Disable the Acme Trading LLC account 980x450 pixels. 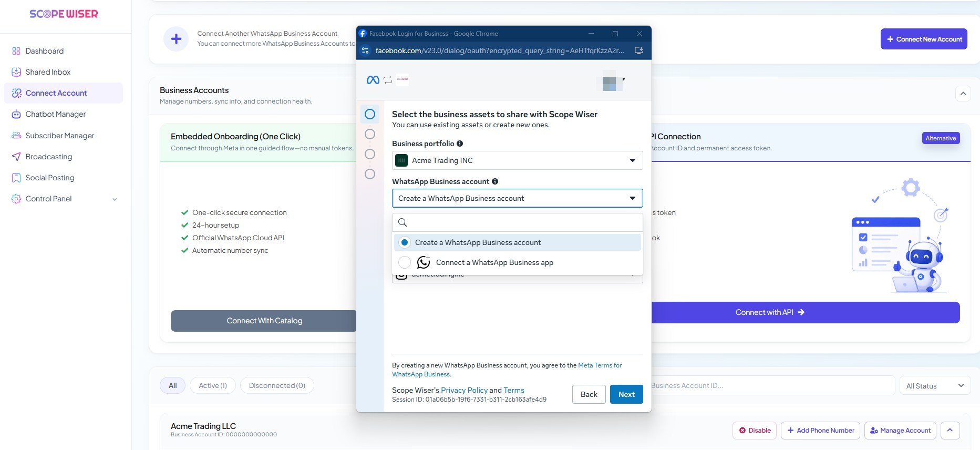pyautogui.click(x=755, y=430)
